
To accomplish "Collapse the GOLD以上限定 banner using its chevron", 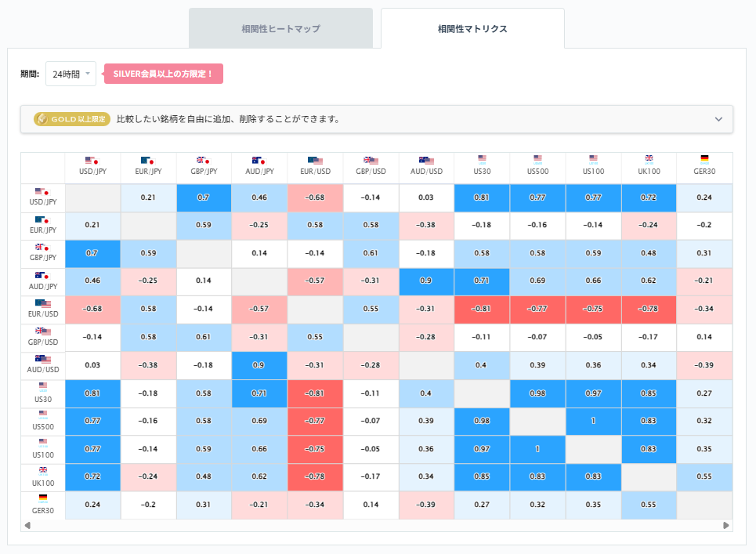I will point(718,120).
